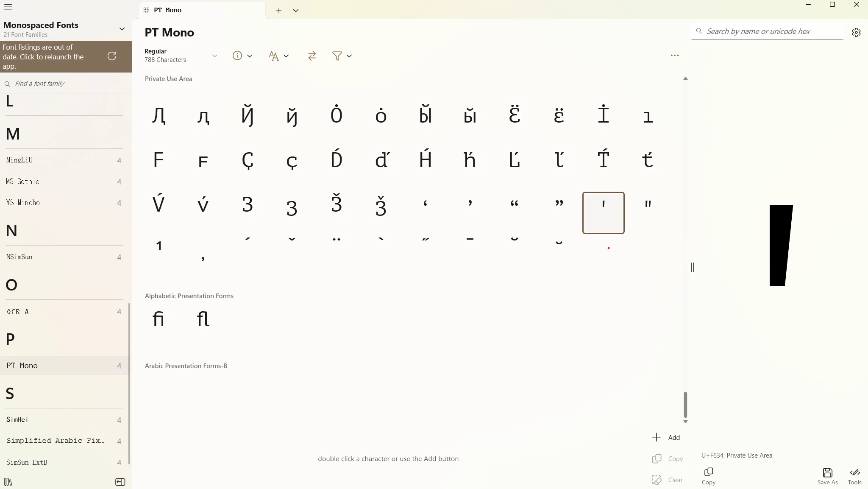868x489 pixels.
Task: Select MS Gothic in font list
Action: coord(23,182)
